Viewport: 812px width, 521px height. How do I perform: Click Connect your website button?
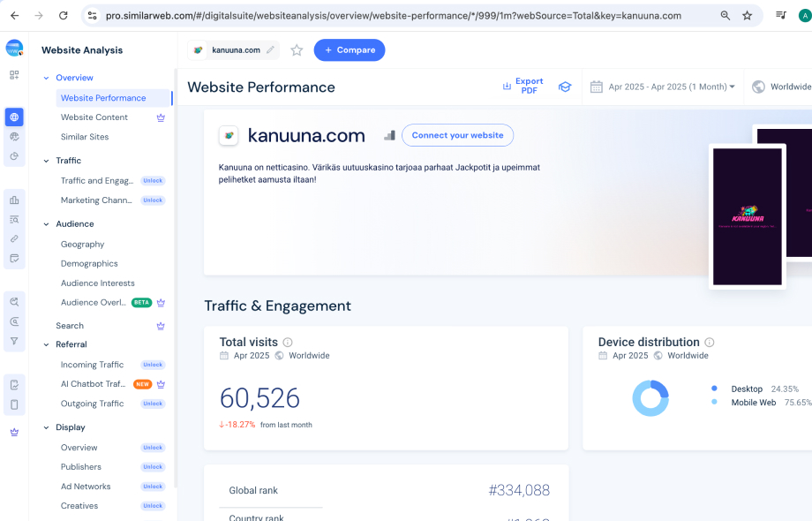(x=458, y=135)
